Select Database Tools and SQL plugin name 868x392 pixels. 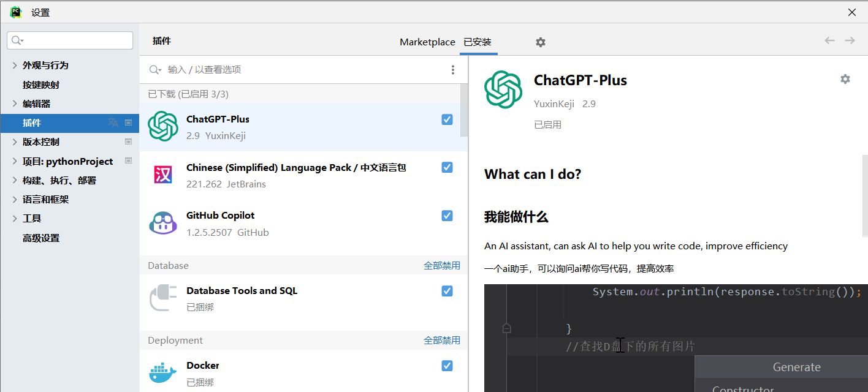242,290
